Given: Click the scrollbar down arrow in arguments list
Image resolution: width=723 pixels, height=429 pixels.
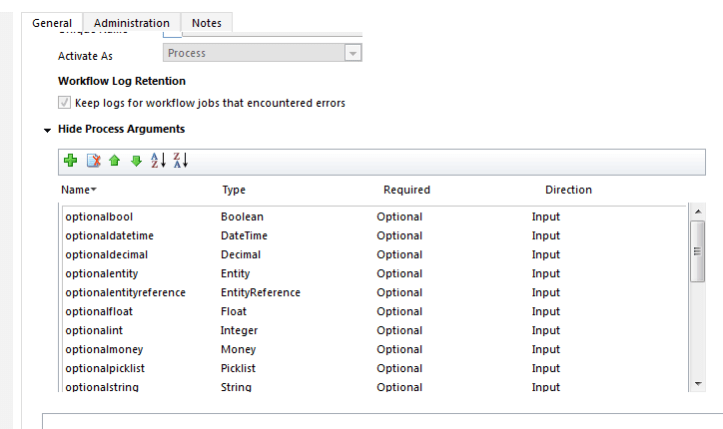Looking at the screenshot, I should click(698, 383).
